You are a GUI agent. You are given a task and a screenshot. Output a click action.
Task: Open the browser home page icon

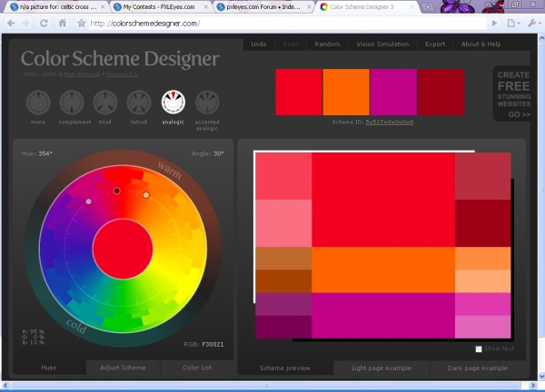click(x=63, y=24)
